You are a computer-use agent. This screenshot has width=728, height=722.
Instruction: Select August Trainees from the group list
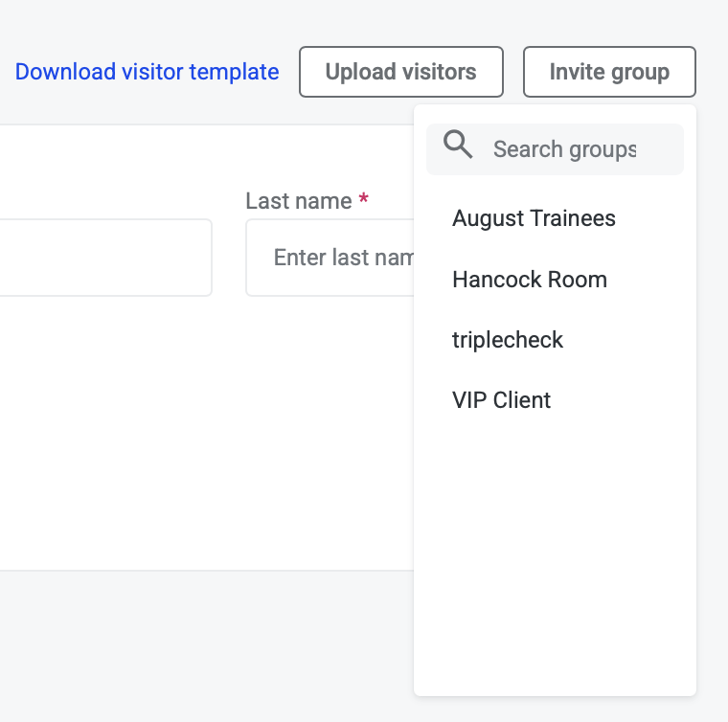tap(534, 218)
